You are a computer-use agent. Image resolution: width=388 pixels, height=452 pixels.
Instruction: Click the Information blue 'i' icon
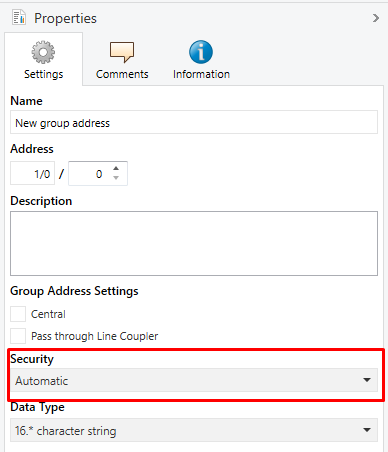click(201, 52)
